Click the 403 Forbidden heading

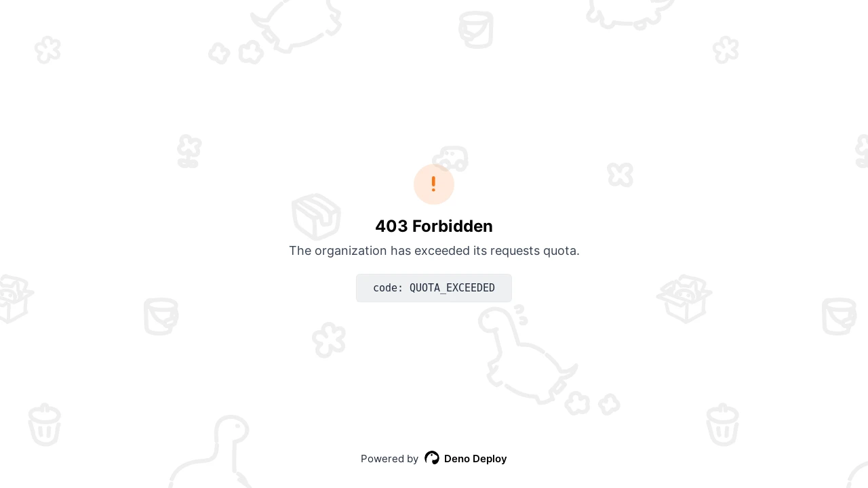click(434, 226)
